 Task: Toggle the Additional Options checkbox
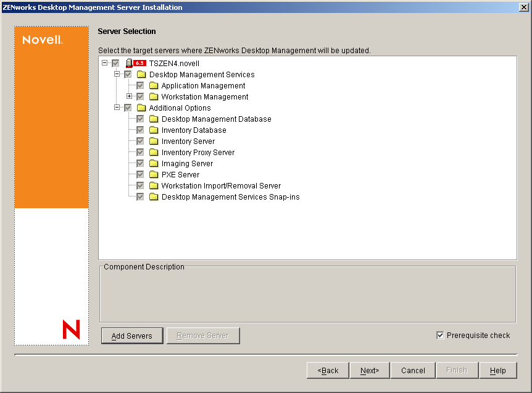tap(128, 108)
